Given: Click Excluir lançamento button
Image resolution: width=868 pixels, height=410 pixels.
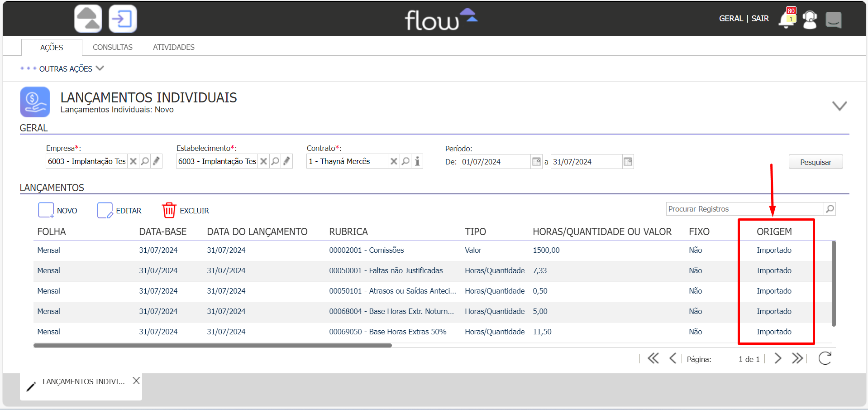Looking at the screenshot, I should 186,211.
